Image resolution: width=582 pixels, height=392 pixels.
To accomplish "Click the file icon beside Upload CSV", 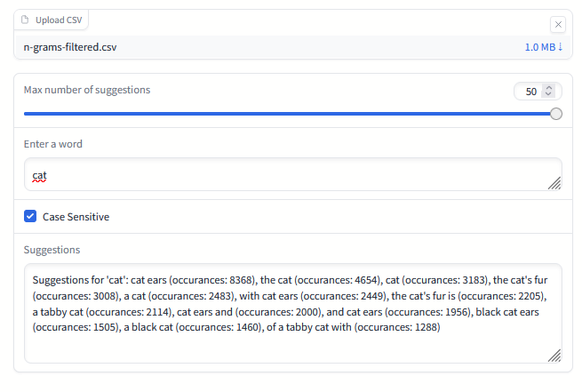I will [x=25, y=20].
